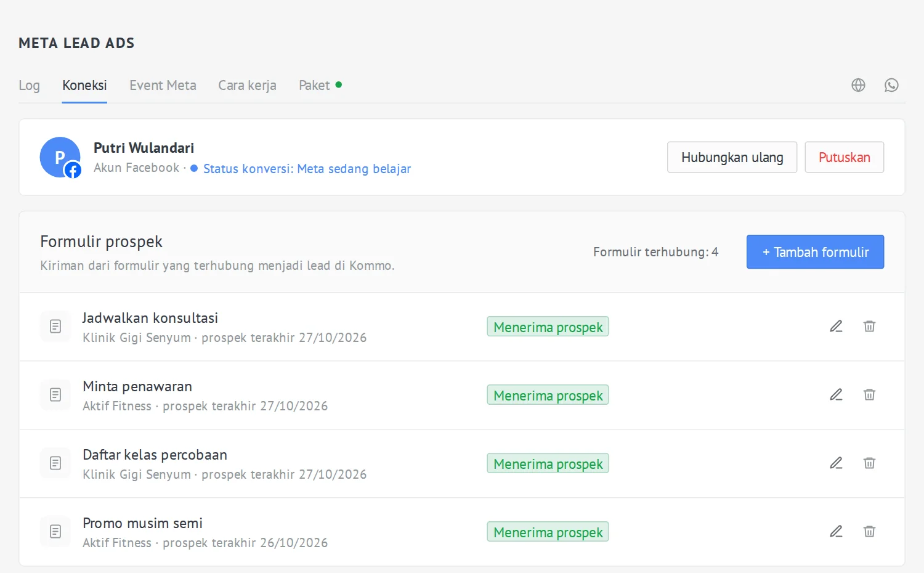Open the globe language icon
924x573 pixels.
(x=858, y=85)
